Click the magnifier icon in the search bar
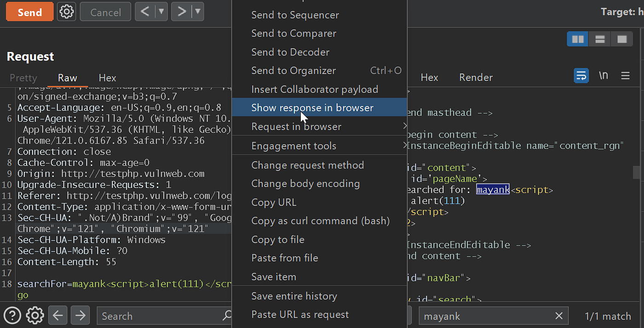Screen dimensions: 644x328 [x=226, y=316]
